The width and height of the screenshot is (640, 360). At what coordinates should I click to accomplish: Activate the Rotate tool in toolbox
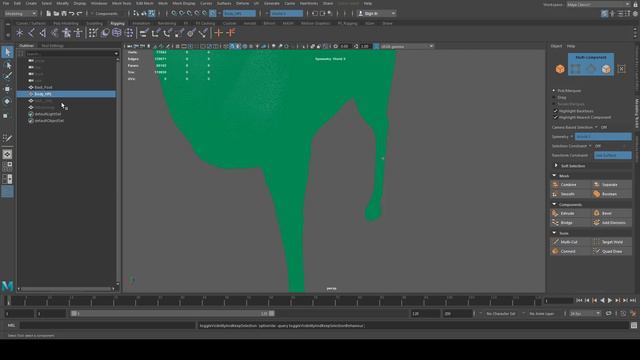click(7, 101)
